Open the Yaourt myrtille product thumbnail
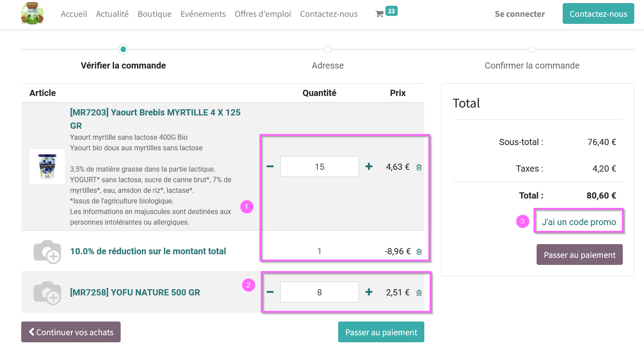This screenshot has height=356, width=644. [47, 167]
